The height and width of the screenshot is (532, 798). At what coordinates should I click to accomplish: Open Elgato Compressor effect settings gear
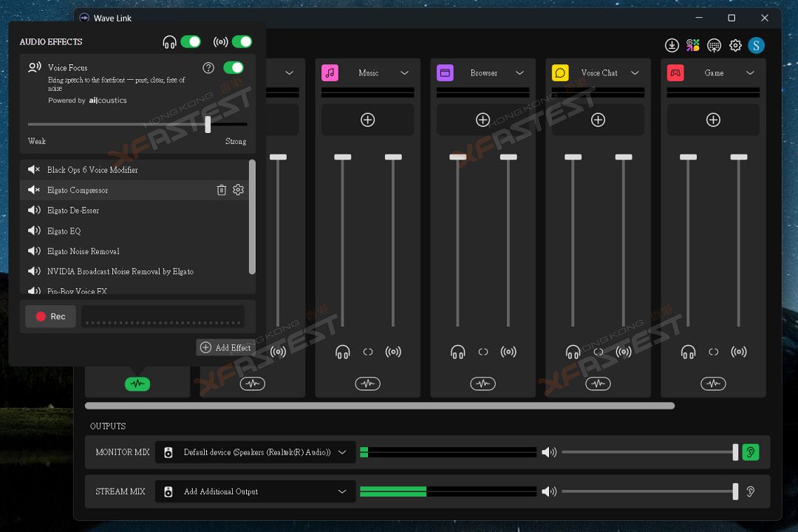tap(238, 189)
